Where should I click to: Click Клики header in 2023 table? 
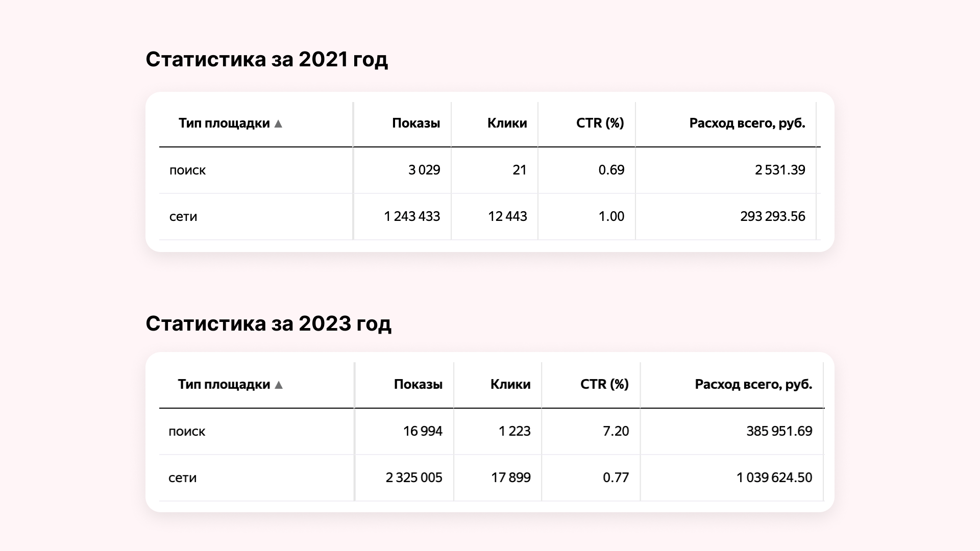(x=510, y=384)
